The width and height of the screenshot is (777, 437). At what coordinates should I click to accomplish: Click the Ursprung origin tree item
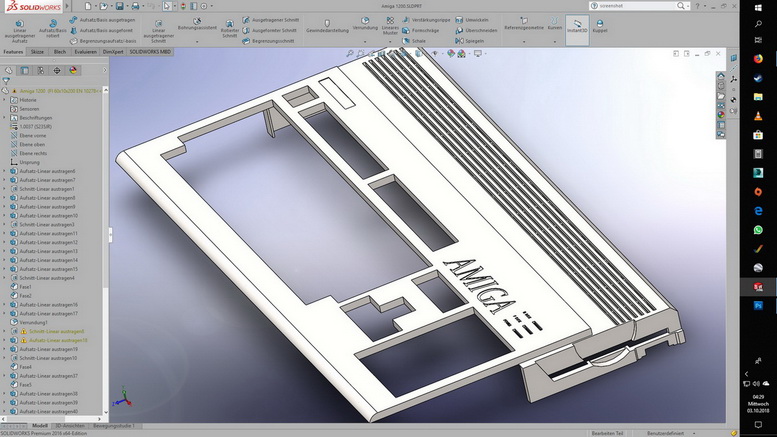[x=29, y=162]
